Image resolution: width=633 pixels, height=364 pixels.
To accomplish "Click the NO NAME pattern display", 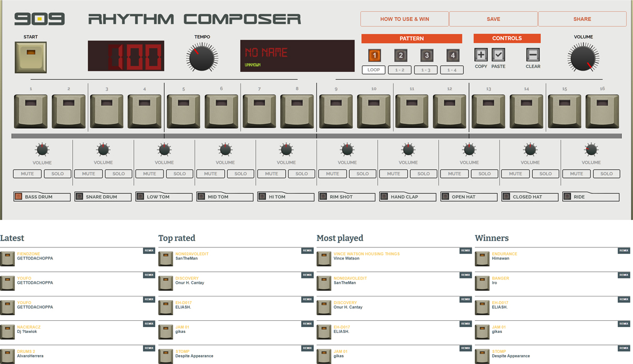I will tap(297, 55).
